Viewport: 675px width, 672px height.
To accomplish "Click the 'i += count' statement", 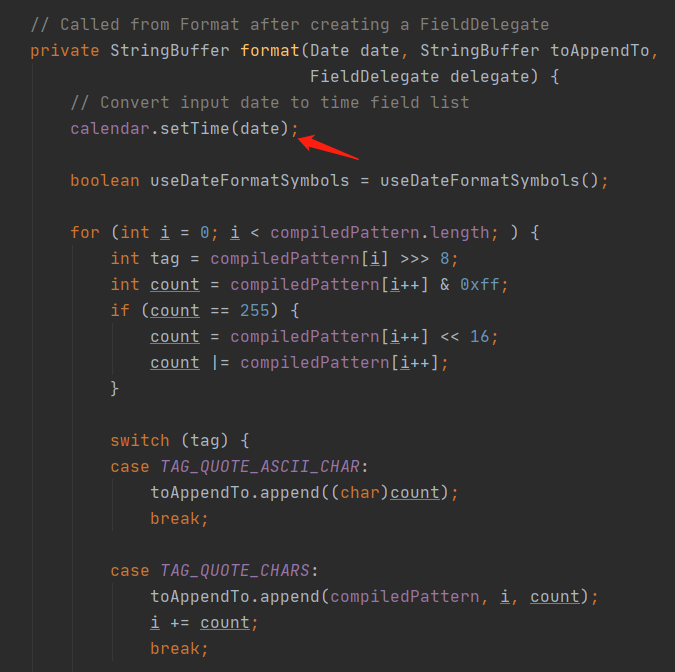I will (204, 623).
